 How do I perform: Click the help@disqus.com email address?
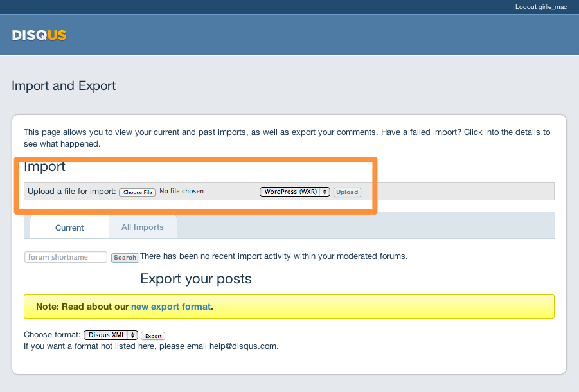243,346
